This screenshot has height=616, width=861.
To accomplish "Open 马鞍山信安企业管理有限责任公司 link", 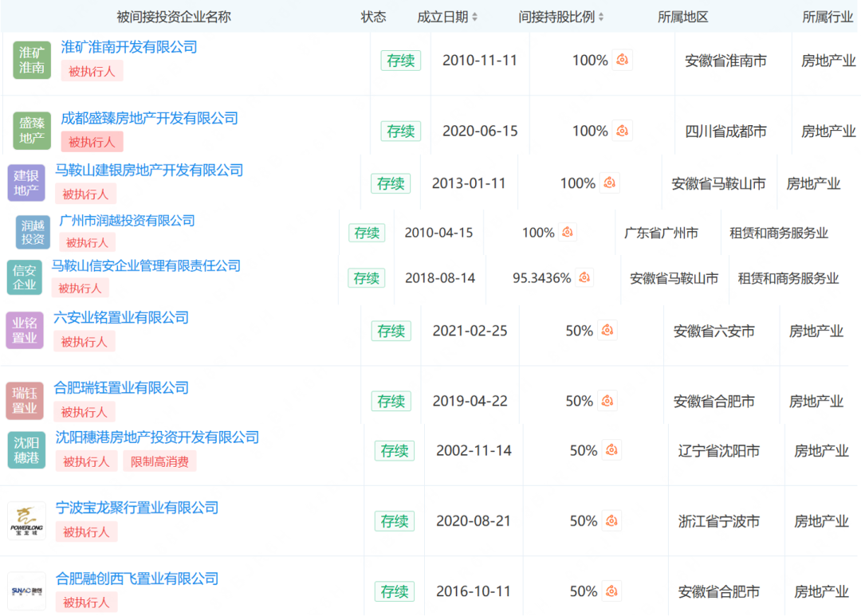I will coord(146,265).
